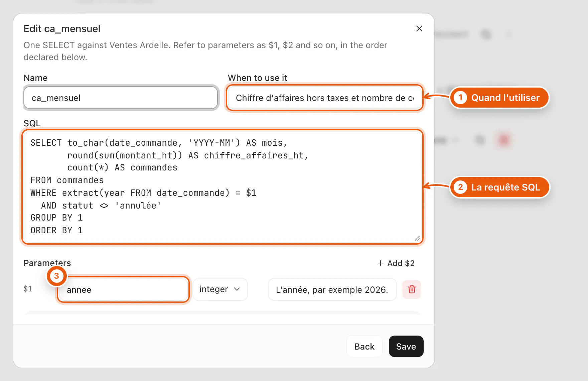
Task: Save the ca_mensuel query
Action: [406, 347]
